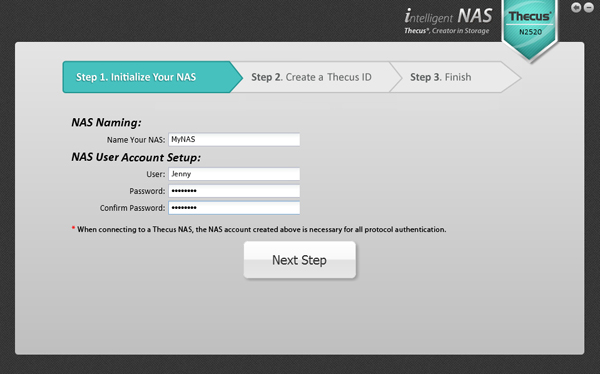The height and width of the screenshot is (374, 600).
Task: Minimize the window with the minus icon
Action: point(589,7)
